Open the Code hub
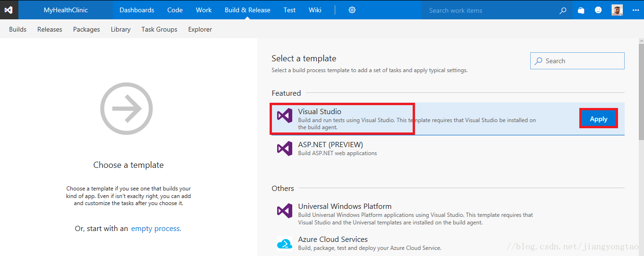This screenshot has height=256, width=644. [x=175, y=10]
